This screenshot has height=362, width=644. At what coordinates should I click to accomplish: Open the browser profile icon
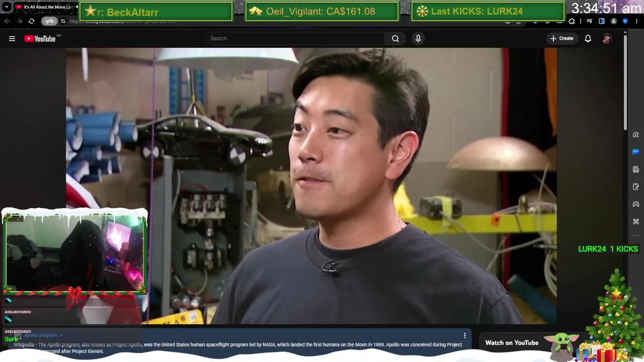pyautogui.click(x=613, y=21)
